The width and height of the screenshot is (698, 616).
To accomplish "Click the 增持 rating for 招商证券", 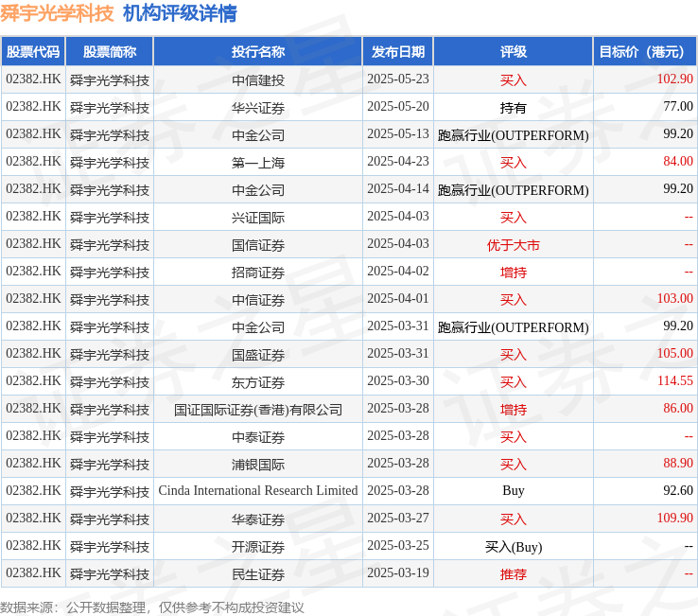I will (x=514, y=273).
